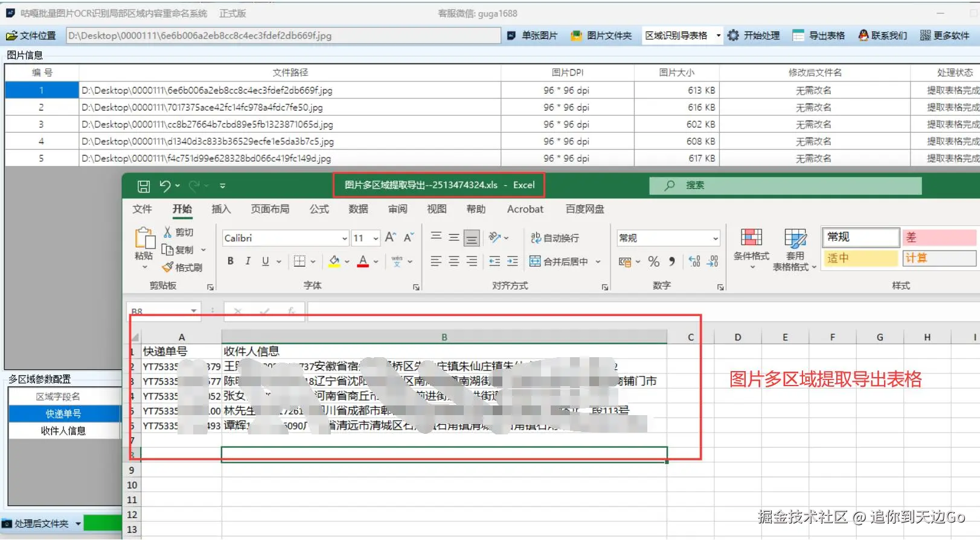Apply the yellow Fill Color
Viewport: 980px width, 540px height.
coord(334,261)
